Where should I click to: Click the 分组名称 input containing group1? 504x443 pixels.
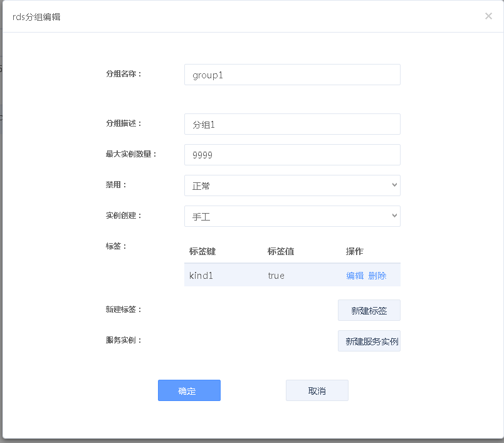[292, 75]
